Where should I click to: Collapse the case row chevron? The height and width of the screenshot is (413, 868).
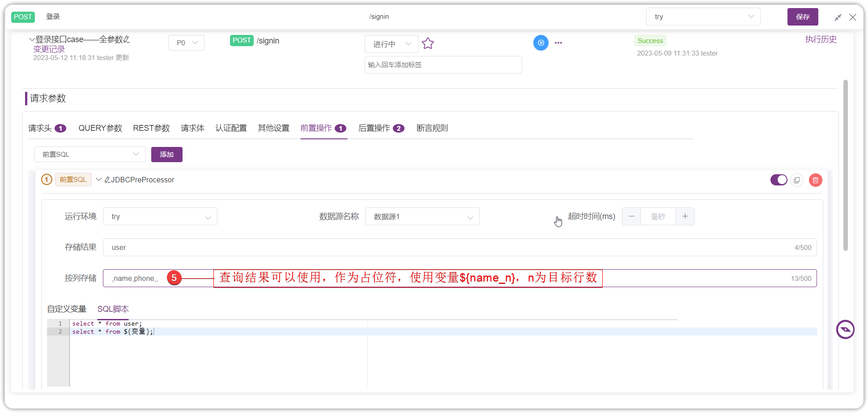coord(32,39)
